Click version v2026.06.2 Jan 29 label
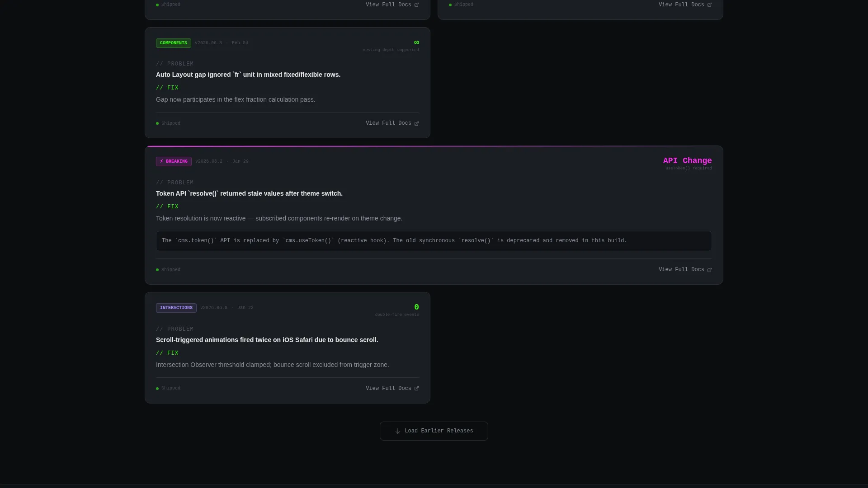The width and height of the screenshot is (868, 488). point(222,162)
